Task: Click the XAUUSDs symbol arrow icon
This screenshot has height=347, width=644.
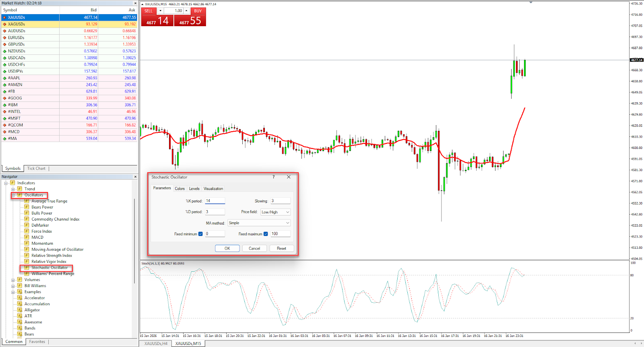Action: [x=4, y=17]
